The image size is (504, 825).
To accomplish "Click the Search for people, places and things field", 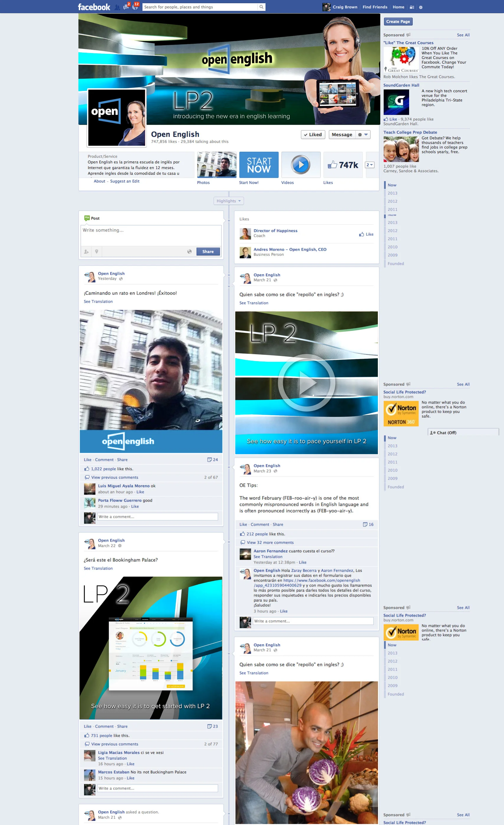I will point(200,7).
